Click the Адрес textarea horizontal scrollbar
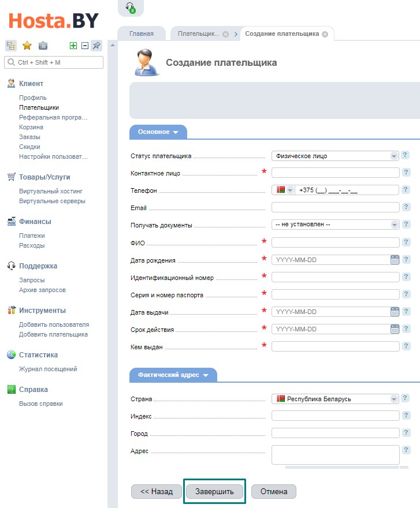This screenshot has width=420, height=508. point(341,467)
